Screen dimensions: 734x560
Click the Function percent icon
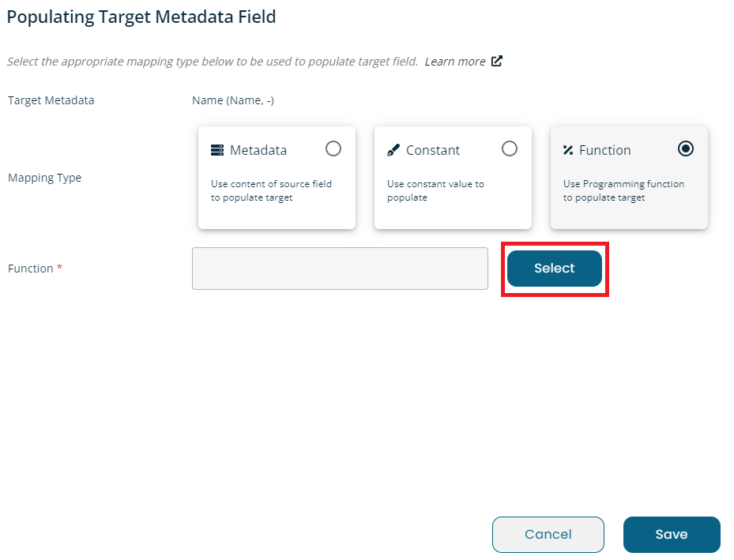coord(568,150)
